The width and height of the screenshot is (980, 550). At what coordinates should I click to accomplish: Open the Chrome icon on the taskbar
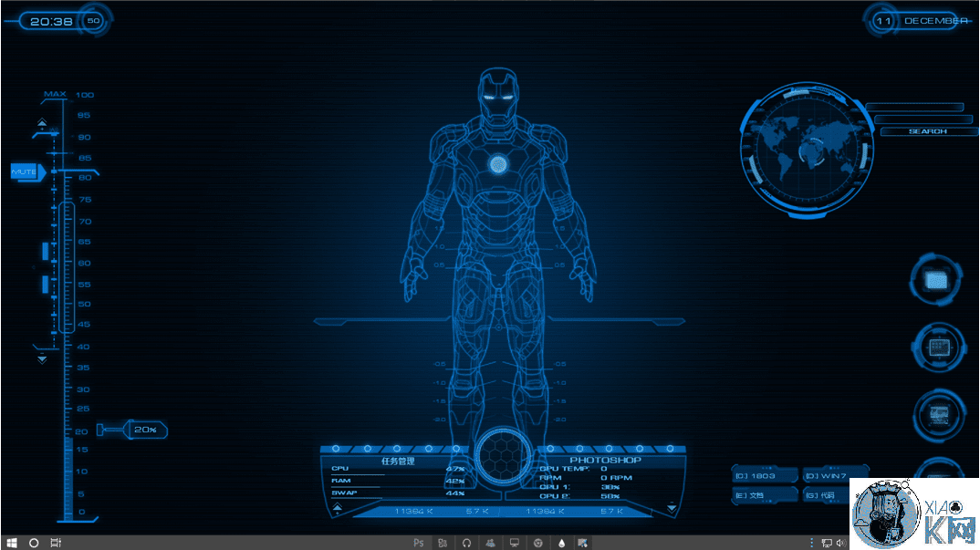[537, 543]
